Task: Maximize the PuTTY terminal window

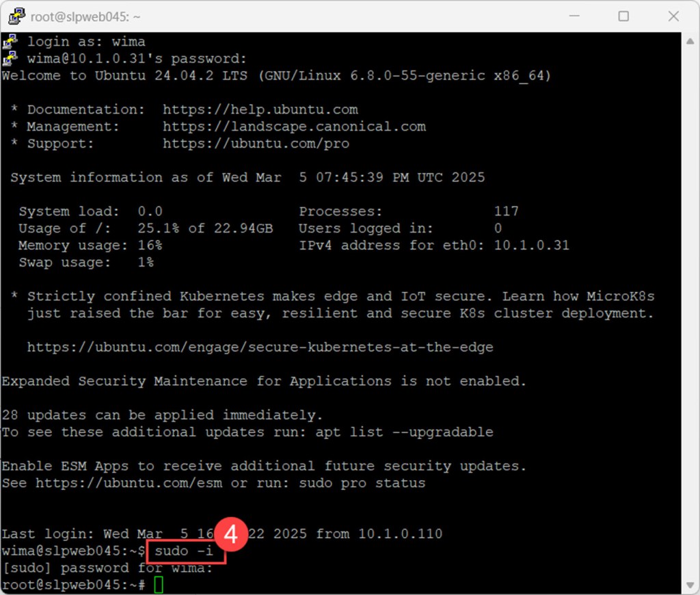Action: point(623,16)
